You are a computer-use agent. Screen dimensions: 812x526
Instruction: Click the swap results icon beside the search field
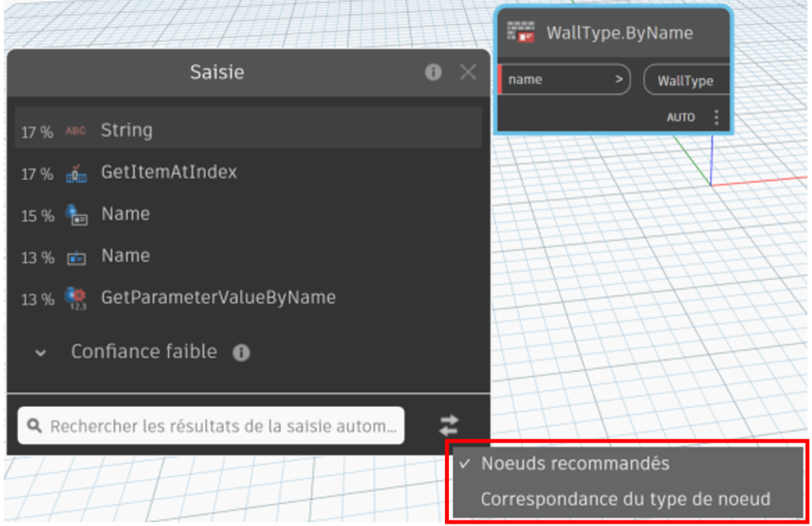point(450,424)
